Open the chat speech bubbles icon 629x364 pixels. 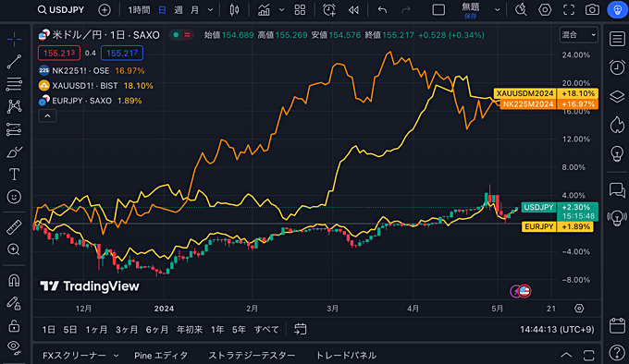coord(617,189)
